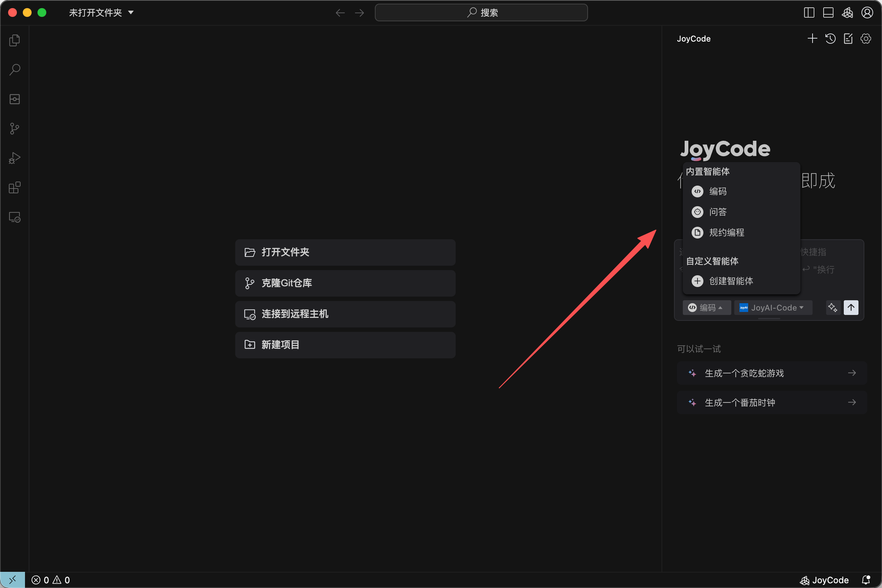This screenshot has width=882, height=588.
Task: Open JoyCode panel settings gear
Action: 866,39
